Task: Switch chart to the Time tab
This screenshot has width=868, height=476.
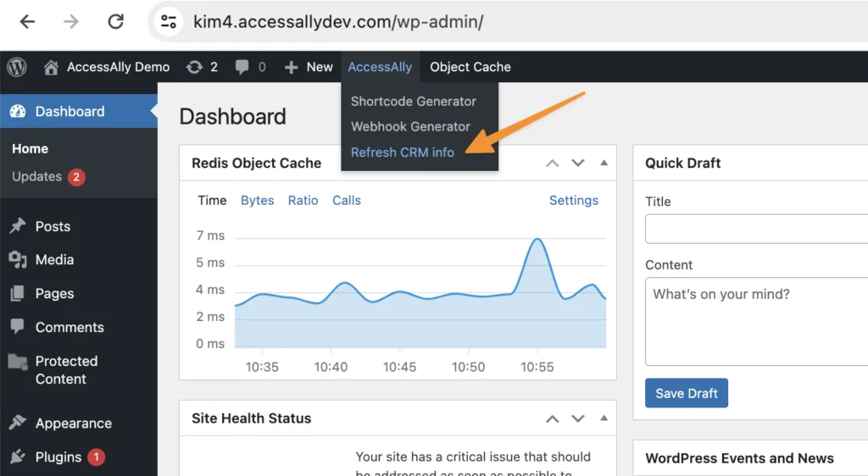Action: pyautogui.click(x=212, y=200)
